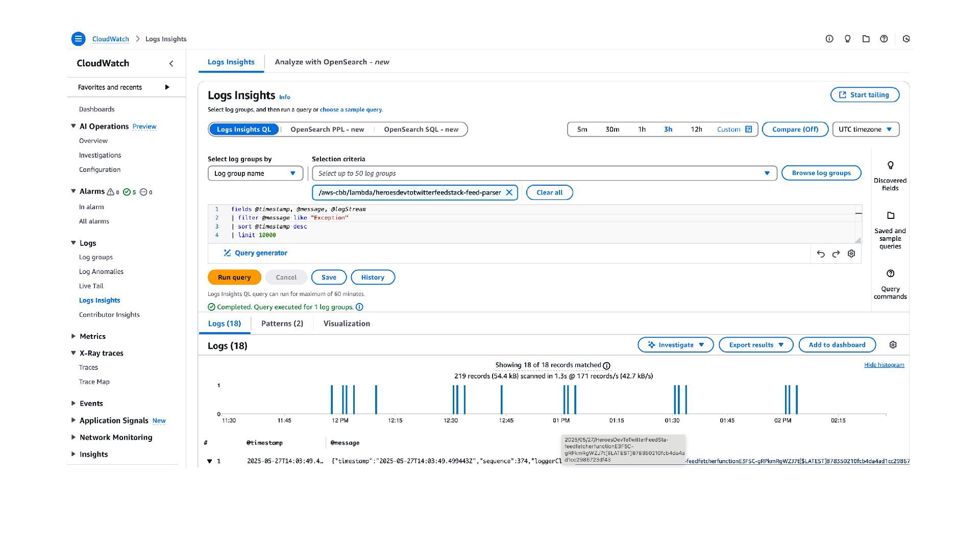Minimize the query editor with dash icon

click(x=859, y=213)
